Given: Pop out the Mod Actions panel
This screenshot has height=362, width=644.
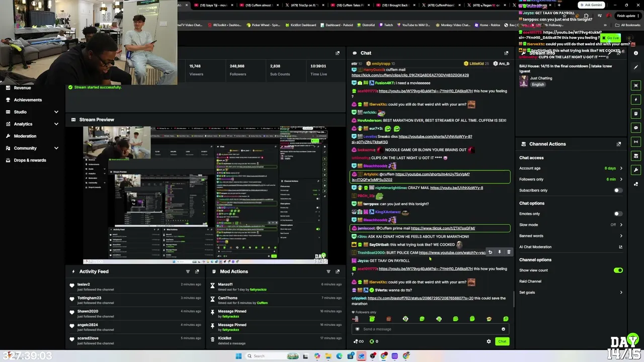Looking at the screenshot, I should pyautogui.click(x=338, y=271).
